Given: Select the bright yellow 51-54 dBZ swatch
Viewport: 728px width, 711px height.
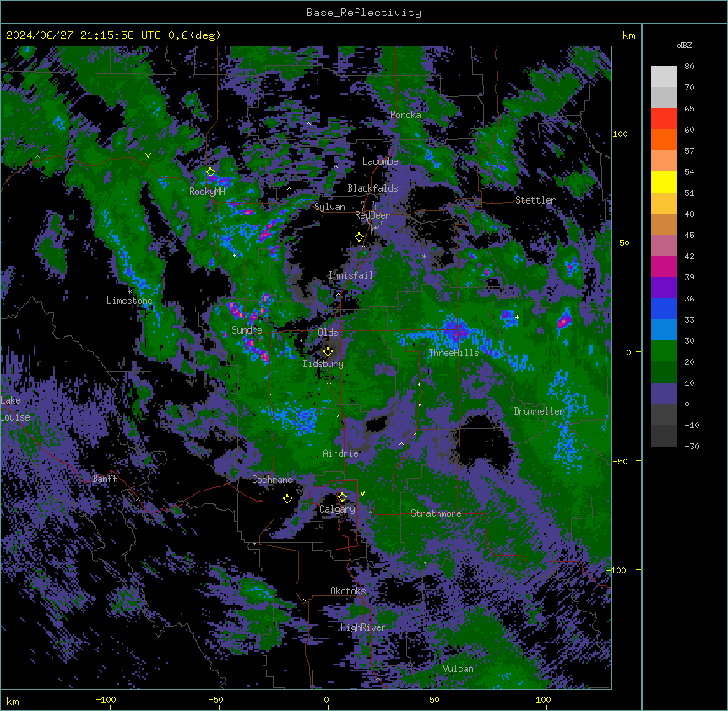Looking at the screenshot, I should [664, 182].
